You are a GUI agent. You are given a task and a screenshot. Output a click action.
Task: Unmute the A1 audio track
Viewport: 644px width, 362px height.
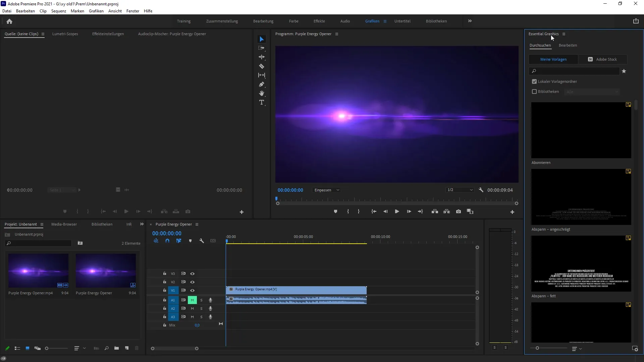click(192, 300)
